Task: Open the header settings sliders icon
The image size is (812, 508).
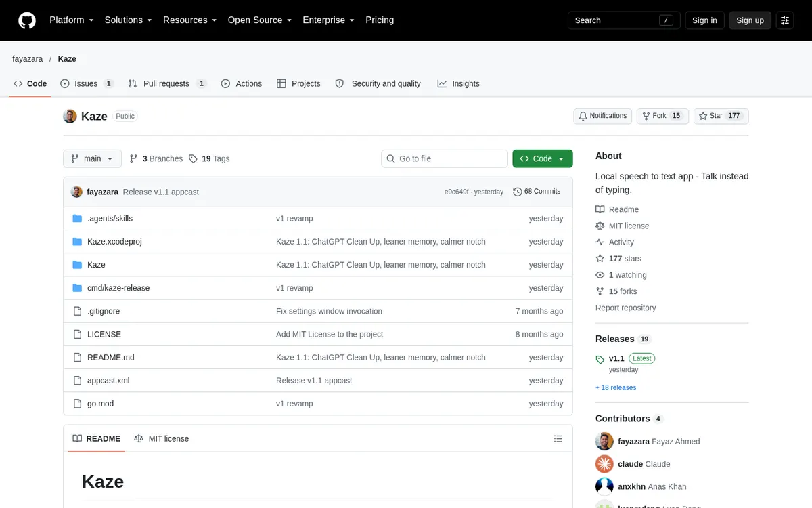Action: click(x=785, y=20)
